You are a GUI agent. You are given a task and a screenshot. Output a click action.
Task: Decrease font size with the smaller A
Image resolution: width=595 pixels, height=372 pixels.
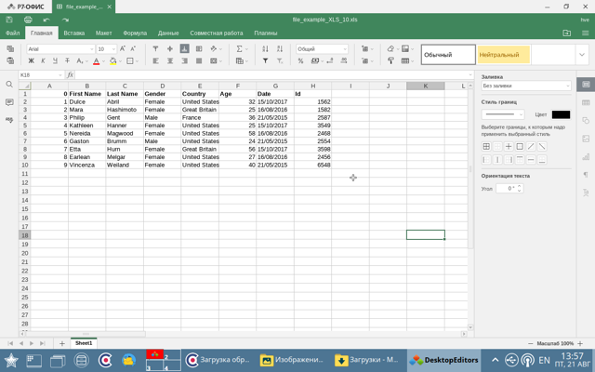click(x=133, y=49)
